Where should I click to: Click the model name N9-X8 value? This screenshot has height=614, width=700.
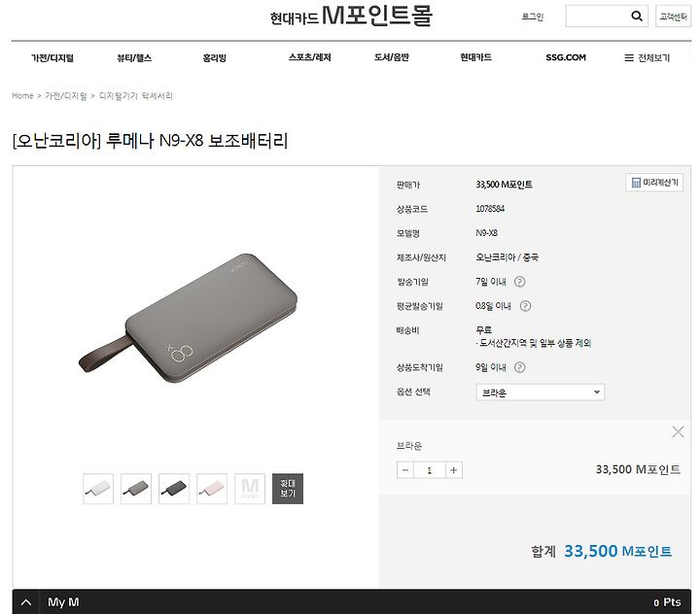[487, 233]
